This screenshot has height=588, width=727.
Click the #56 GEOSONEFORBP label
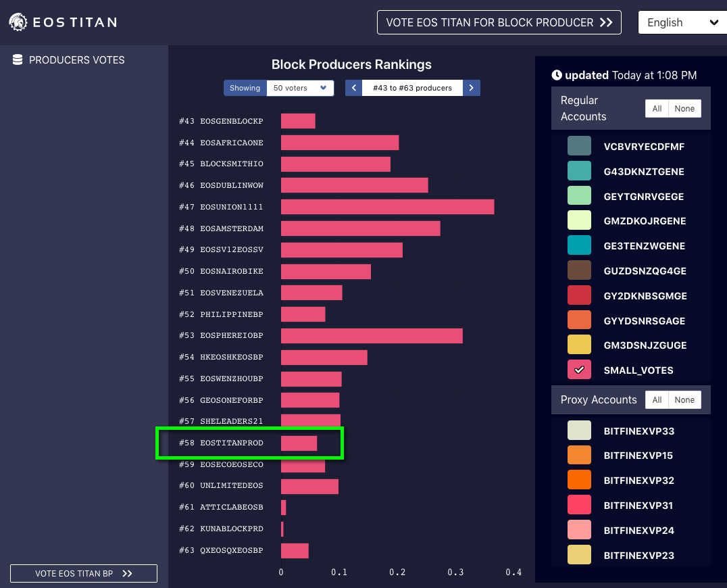tap(221, 399)
